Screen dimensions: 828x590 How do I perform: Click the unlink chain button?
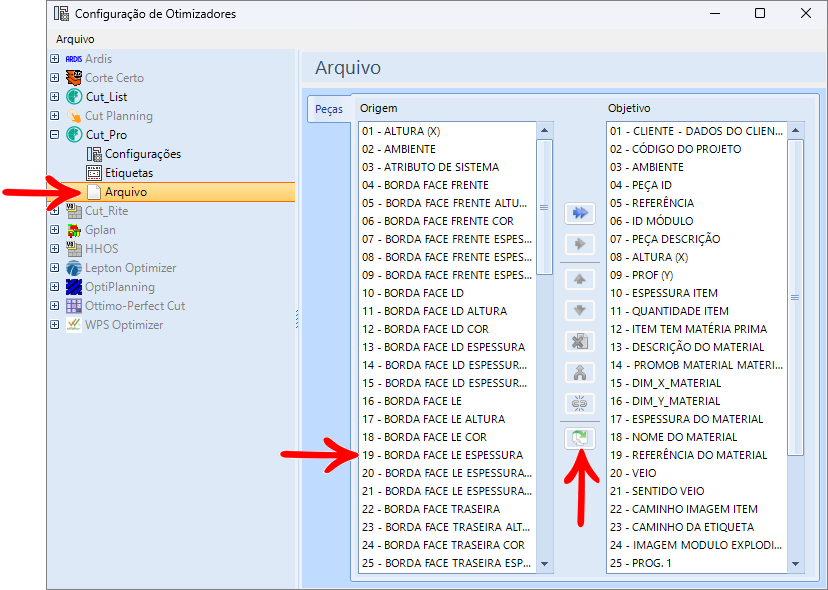coord(580,404)
